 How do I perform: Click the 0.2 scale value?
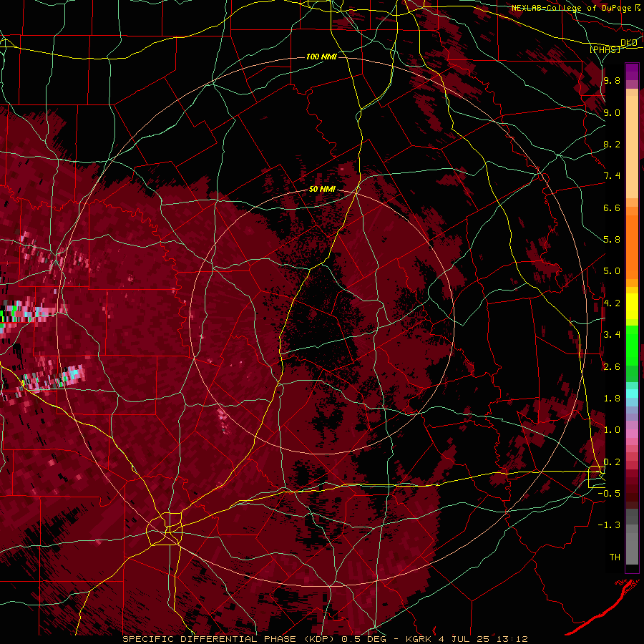[x=612, y=462]
